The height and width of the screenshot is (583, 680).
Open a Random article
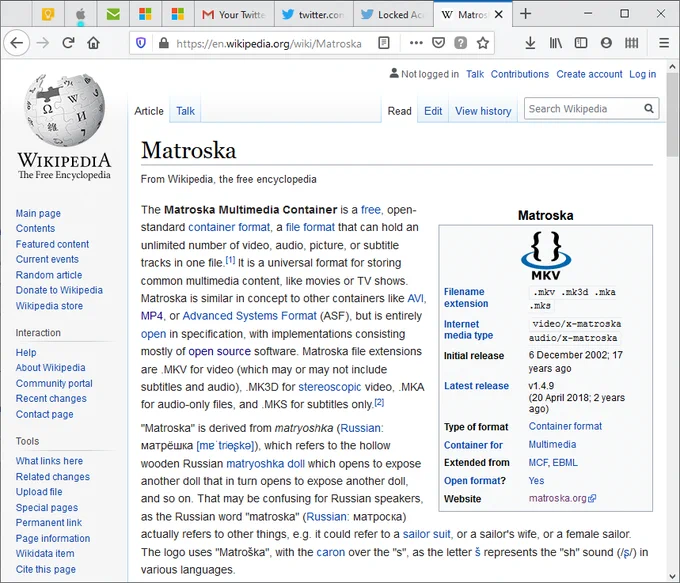pyautogui.click(x=49, y=275)
